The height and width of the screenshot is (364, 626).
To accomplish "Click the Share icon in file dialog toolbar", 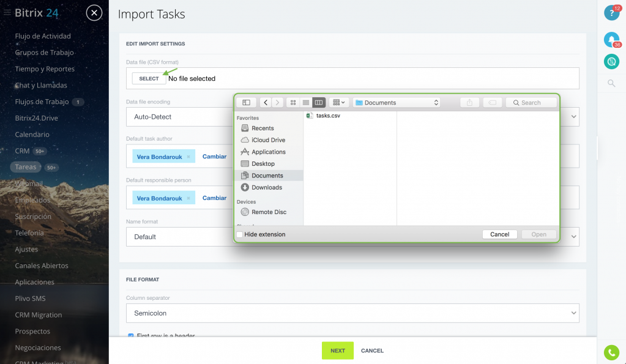I will [x=469, y=103].
